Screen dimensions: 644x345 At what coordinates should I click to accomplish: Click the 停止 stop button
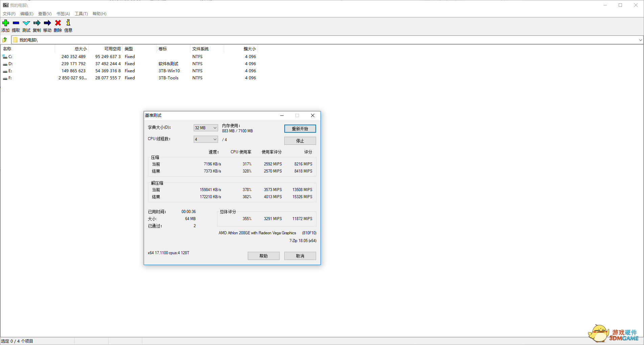[300, 141]
